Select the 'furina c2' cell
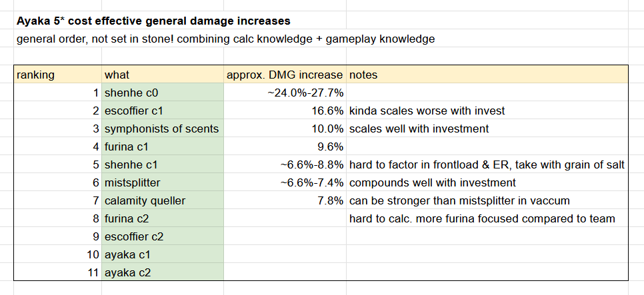 click(163, 218)
